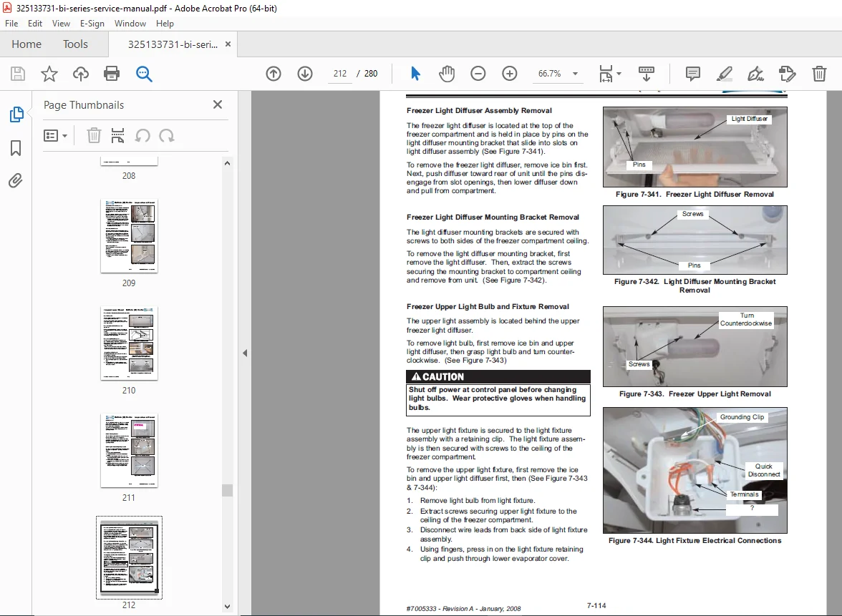Open the Window menu

pos(130,24)
